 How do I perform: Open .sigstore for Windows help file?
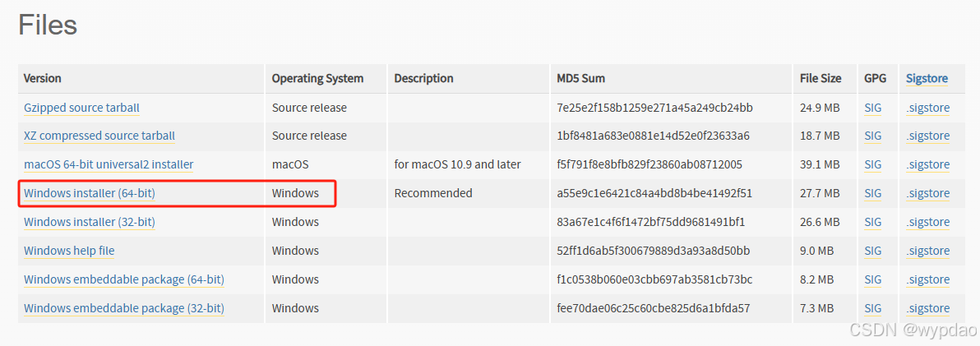pyautogui.click(x=928, y=251)
